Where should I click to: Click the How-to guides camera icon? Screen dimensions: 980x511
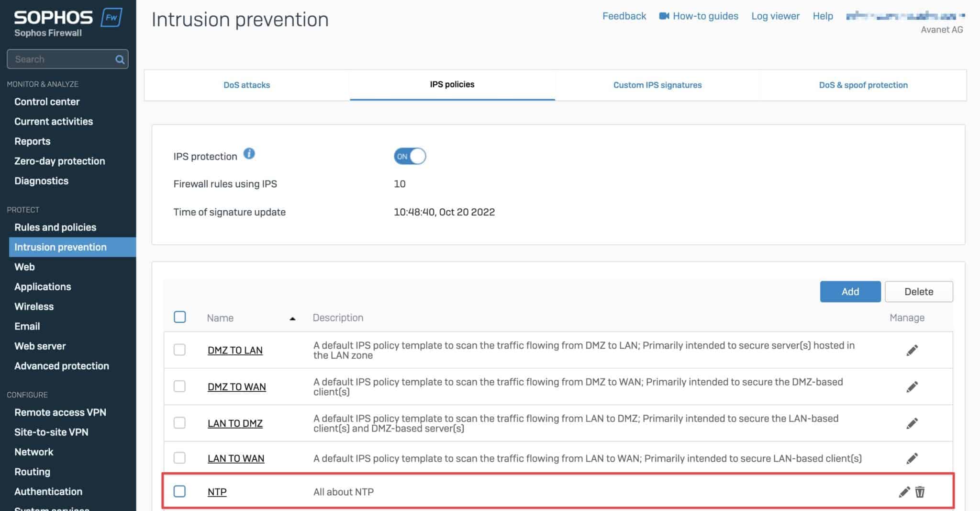click(x=663, y=15)
